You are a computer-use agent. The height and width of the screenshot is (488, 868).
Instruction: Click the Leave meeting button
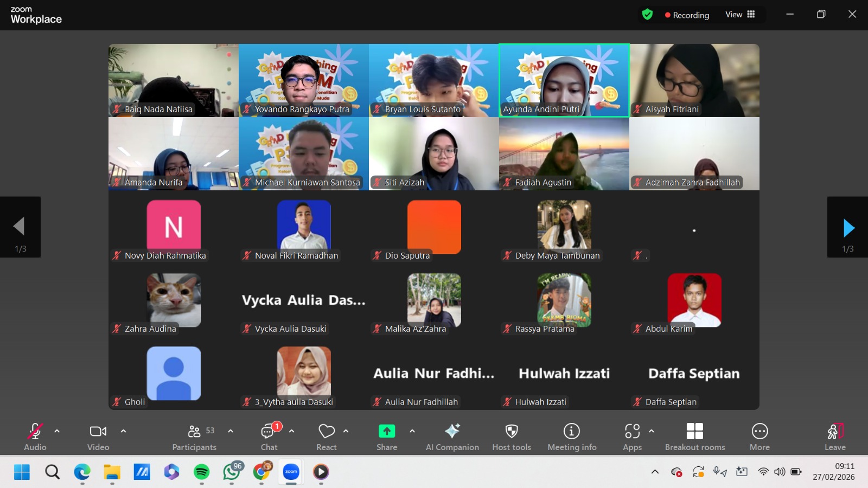[835, 436]
